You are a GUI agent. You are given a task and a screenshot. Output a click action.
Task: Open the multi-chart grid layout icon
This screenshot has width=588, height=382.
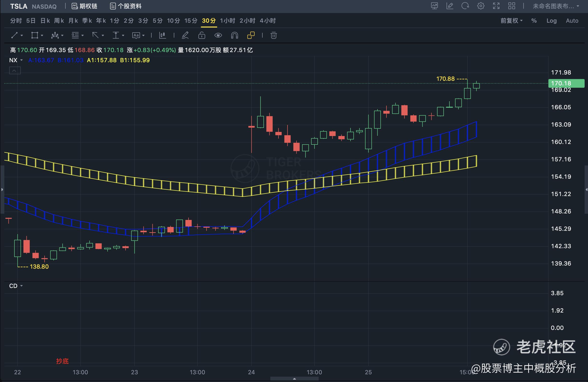[512, 6]
